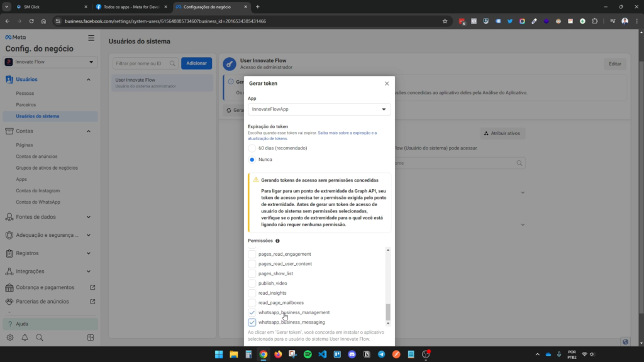Image resolution: width=644 pixels, height=362 pixels.
Task: Click the sidebar panel layout icon
Action: coord(91,337)
